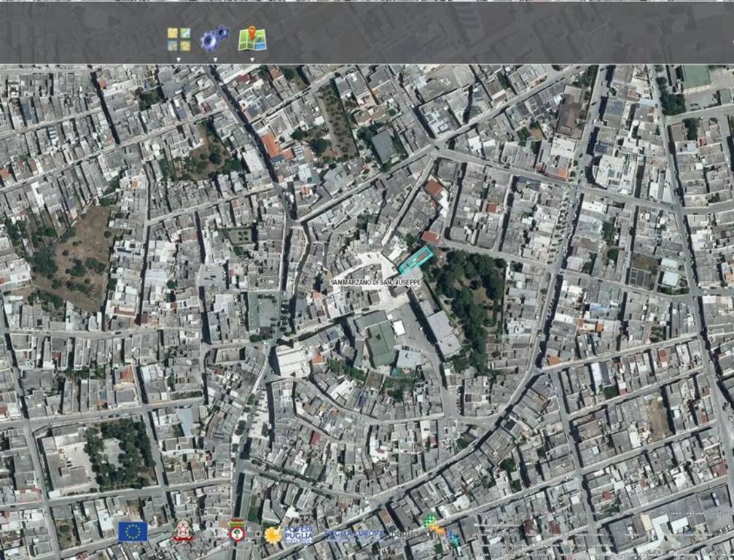Click the Regione Puglia coat of arms

point(236,530)
